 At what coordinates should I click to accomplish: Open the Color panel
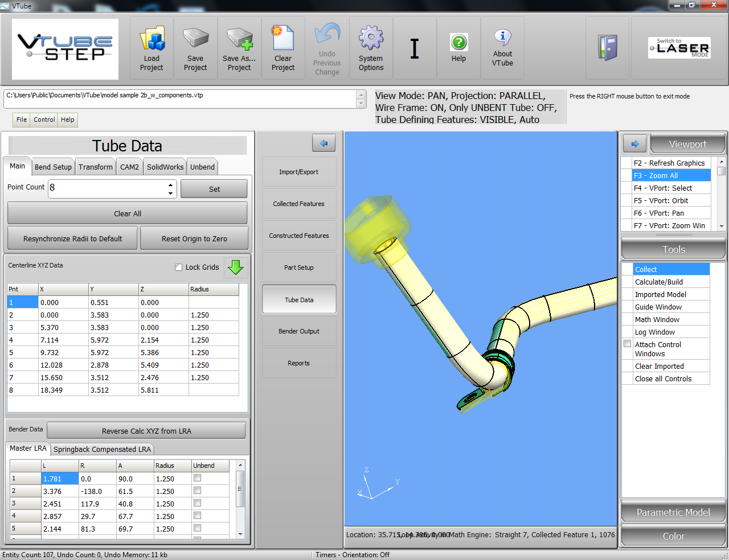tap(673, 536)
